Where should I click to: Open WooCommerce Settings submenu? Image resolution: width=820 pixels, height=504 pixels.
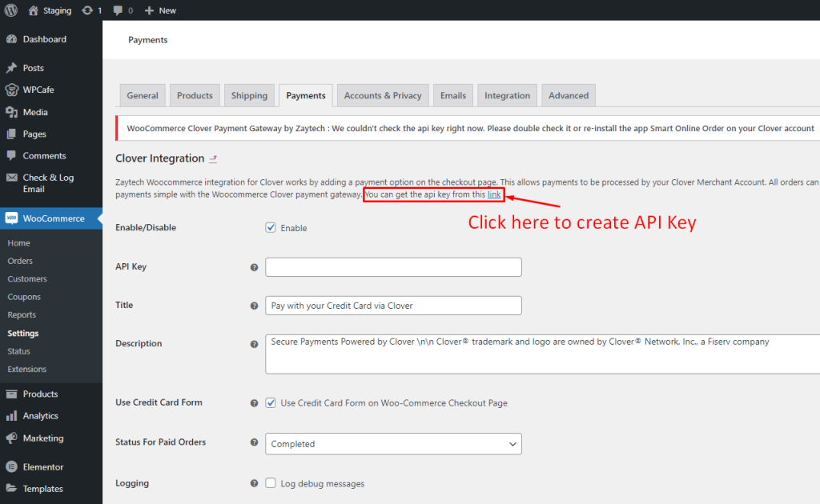[23, 334]
